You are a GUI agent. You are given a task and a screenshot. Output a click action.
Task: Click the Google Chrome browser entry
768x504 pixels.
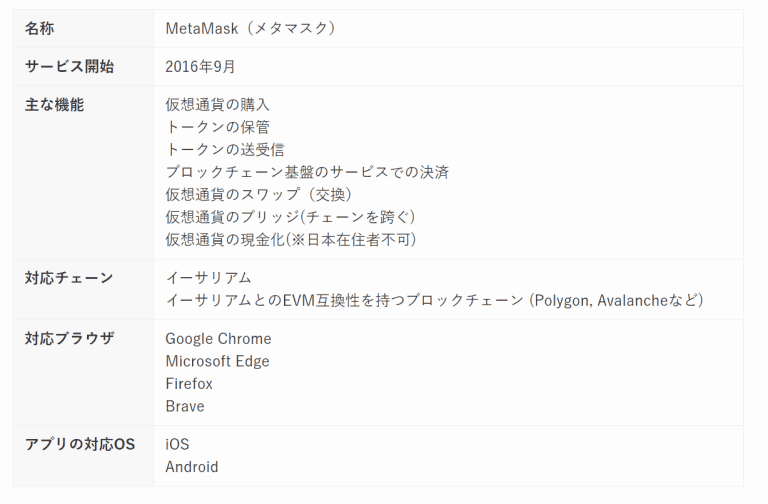pyautogui.click(x=218, y=338)
